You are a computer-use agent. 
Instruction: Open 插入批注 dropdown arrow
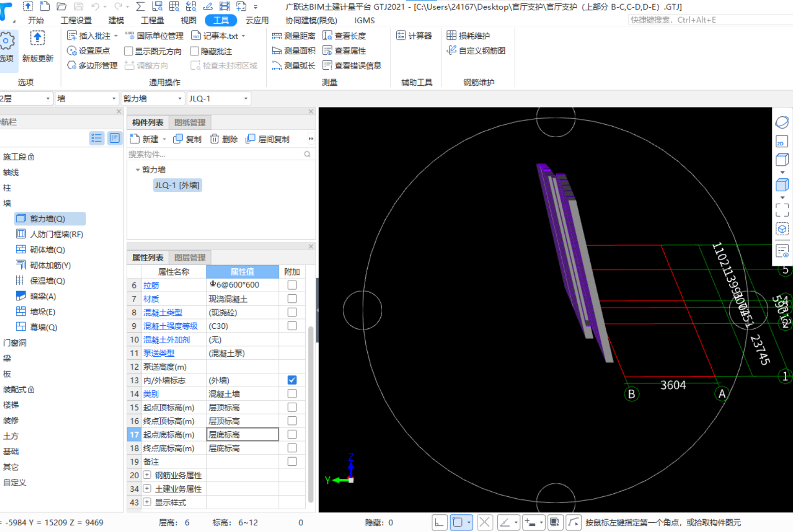click(x=116, y=36)
